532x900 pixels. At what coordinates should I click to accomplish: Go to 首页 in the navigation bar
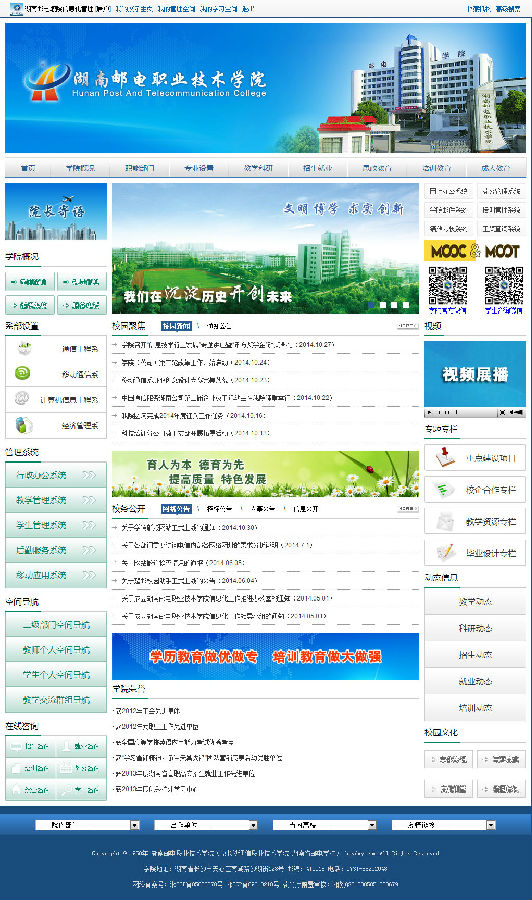point(28,168)
